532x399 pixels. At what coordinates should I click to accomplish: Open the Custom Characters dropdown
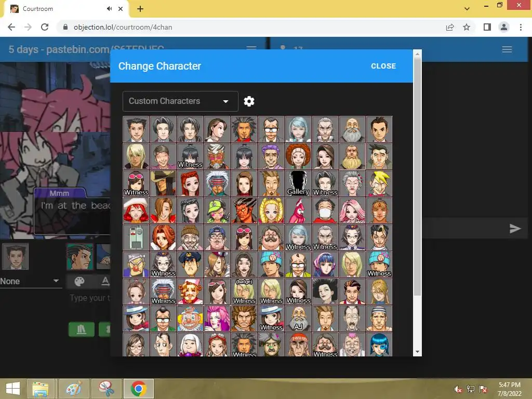tap(180, 101)
